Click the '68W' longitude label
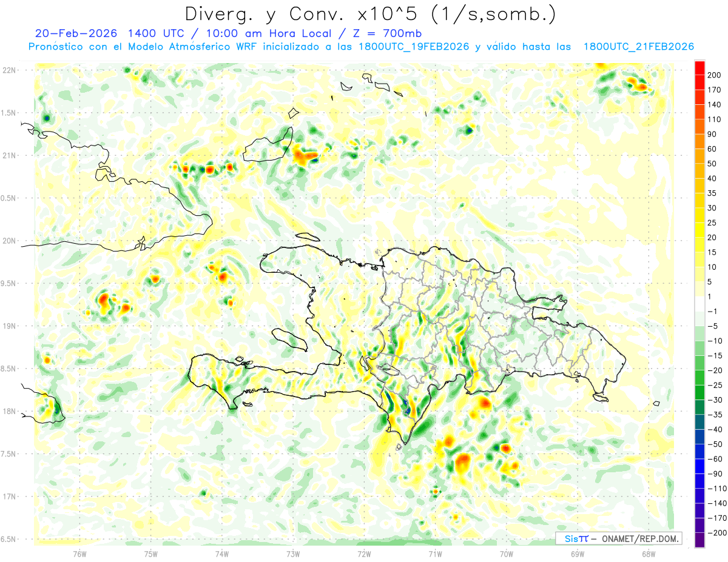The image size is (728, 562). (x=649, y=554)
